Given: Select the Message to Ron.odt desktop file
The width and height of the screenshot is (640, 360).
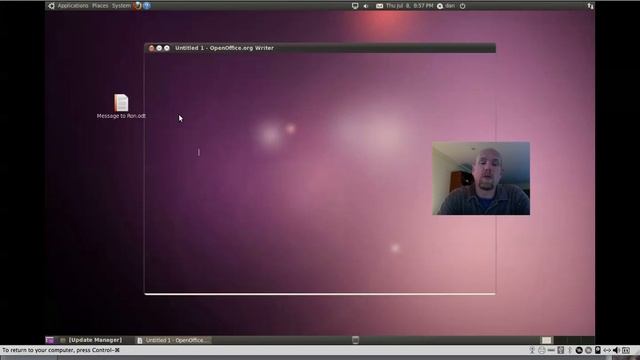Looking at the screenshot, I should click(121, 106).
